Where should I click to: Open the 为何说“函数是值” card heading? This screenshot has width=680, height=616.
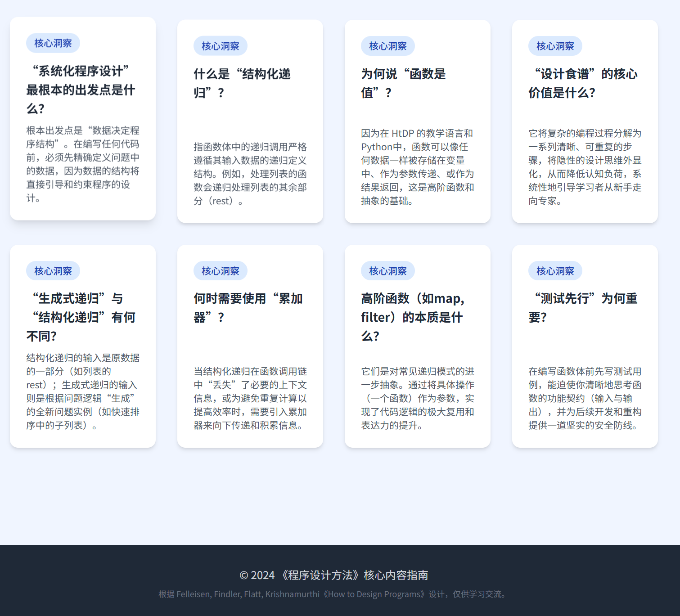point(403,83)
